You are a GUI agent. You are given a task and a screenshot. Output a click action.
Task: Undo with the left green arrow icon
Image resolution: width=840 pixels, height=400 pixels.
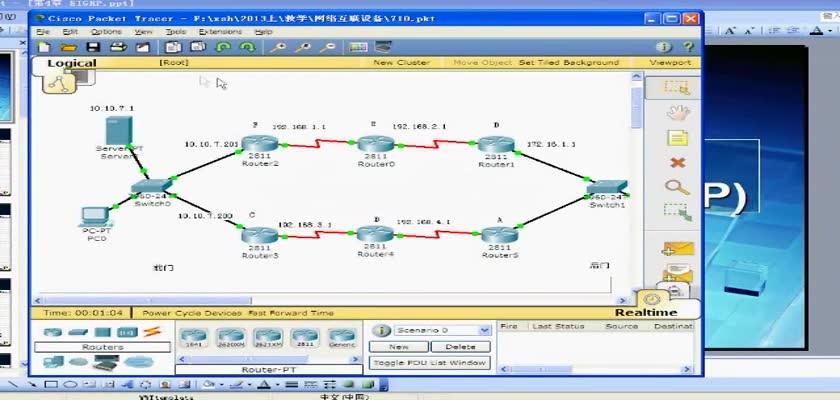[x=222, y=47]
